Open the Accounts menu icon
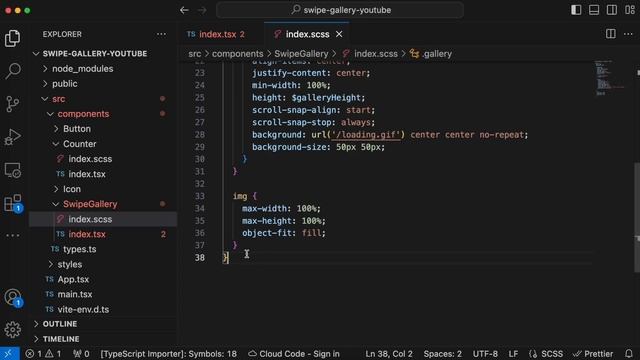The image size is (640, 360). coord(12,297)
